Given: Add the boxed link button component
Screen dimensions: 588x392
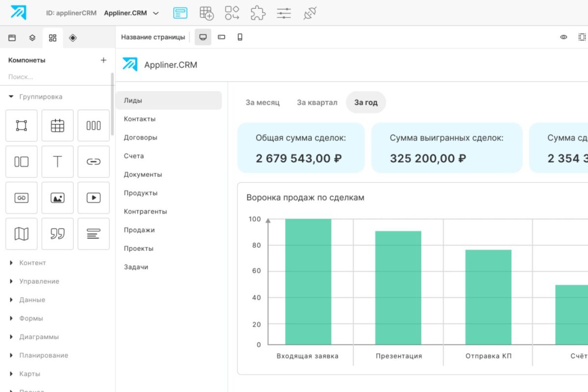Looking at the screenshot, I should pyautogui.click(x=22, y=198).
